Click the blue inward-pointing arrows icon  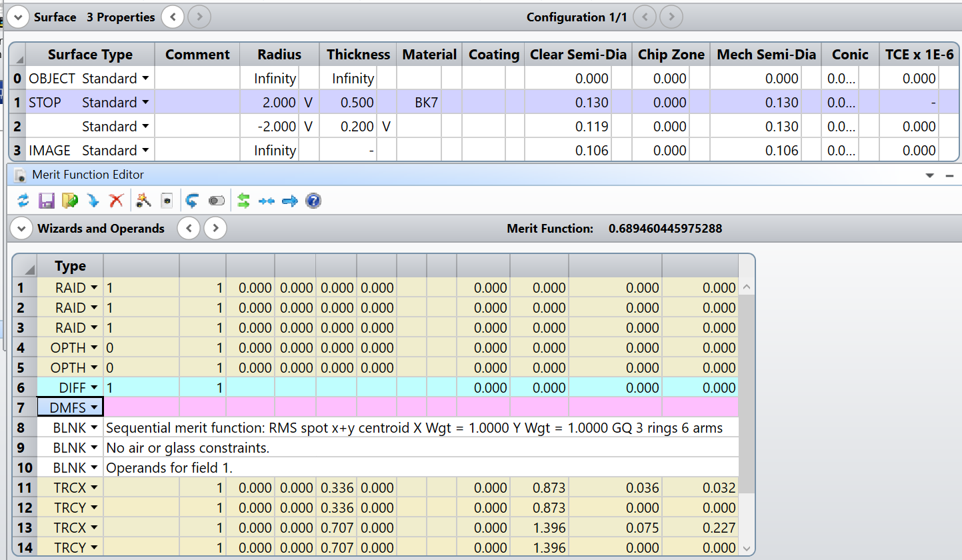pyautogui.click(x=267, y=201)
